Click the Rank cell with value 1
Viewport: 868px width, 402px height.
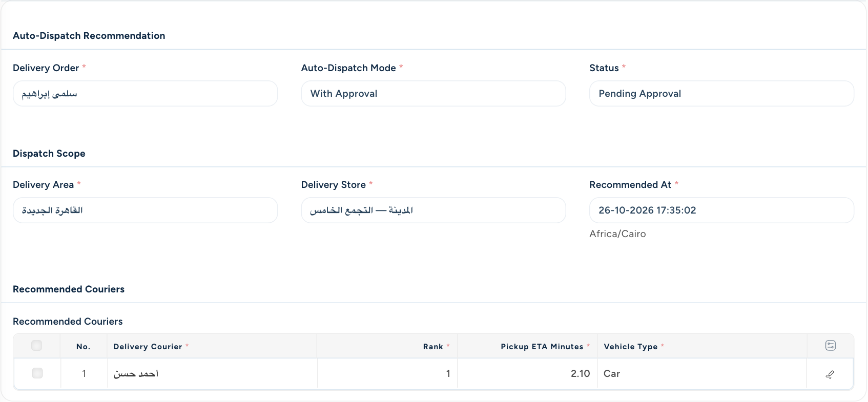click(x=387, y=374)
